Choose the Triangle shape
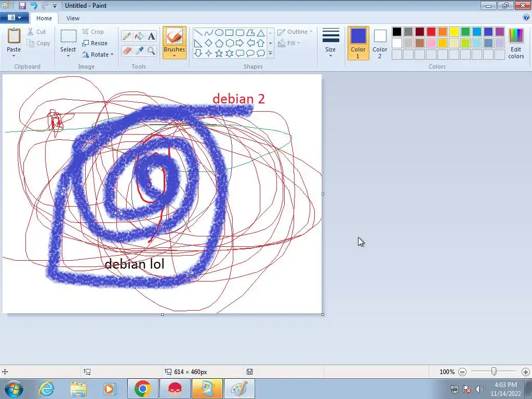 261,33
